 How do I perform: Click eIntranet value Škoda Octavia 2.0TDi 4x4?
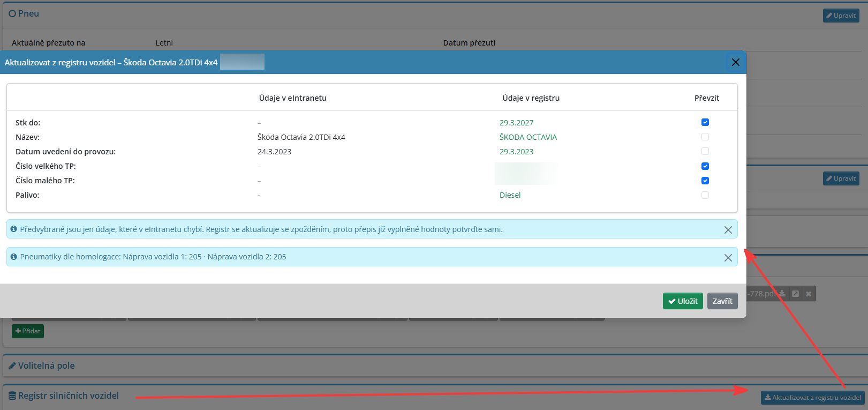coord(301,137)
